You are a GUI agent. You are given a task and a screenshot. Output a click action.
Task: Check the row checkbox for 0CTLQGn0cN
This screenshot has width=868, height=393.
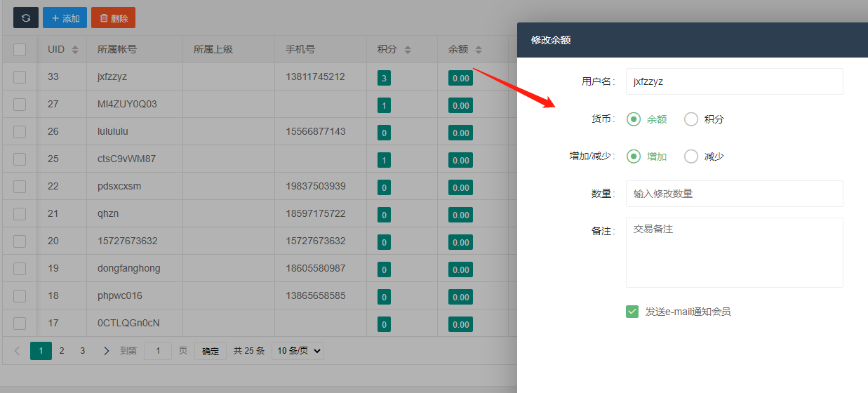click(x=20, y=323)
